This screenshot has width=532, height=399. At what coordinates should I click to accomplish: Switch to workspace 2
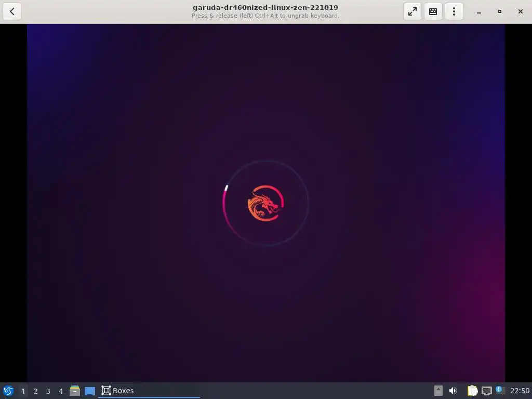coord(36,391)
